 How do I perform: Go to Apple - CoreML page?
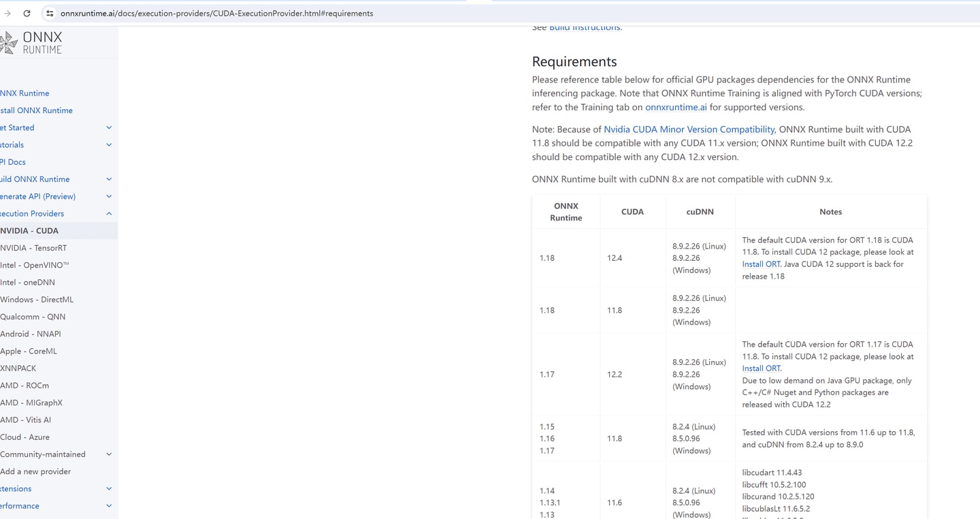(x=29, y=351)
